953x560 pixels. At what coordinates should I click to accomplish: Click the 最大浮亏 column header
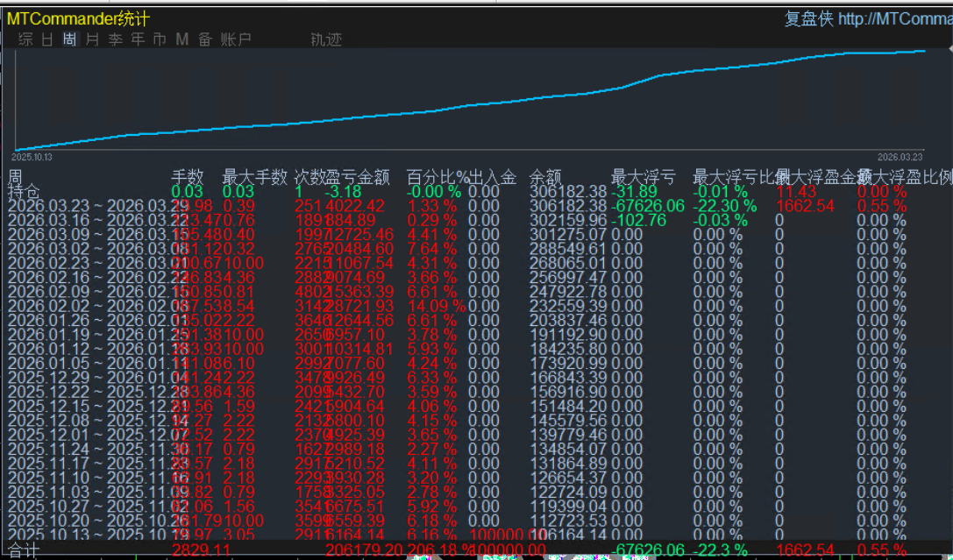pos(643,177)
